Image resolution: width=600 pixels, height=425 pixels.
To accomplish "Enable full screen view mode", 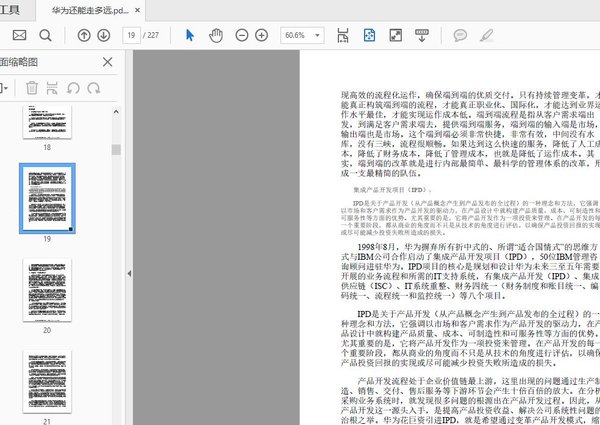I will [x=395, y=35].
